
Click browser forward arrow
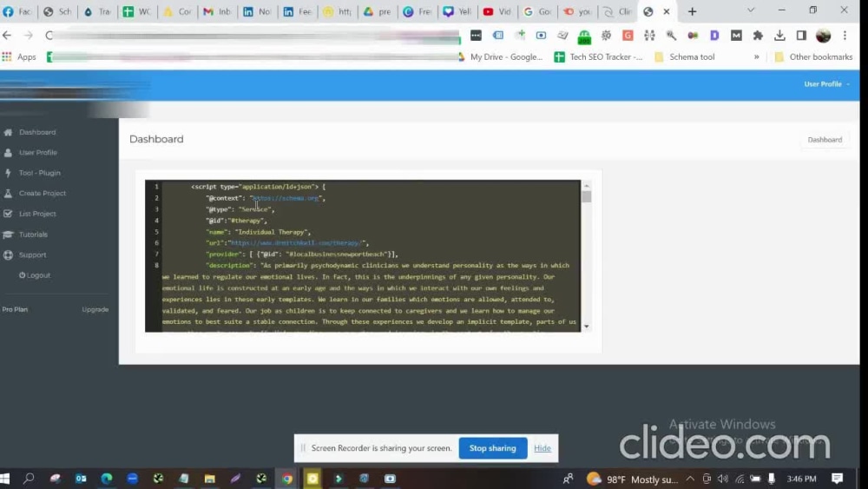pyautogui.click(x=29, y=36)
